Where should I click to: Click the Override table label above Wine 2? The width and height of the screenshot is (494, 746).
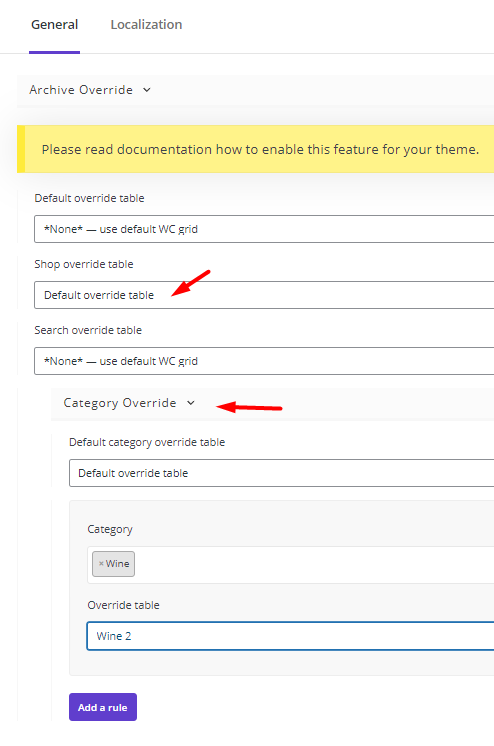coord(123,605)
